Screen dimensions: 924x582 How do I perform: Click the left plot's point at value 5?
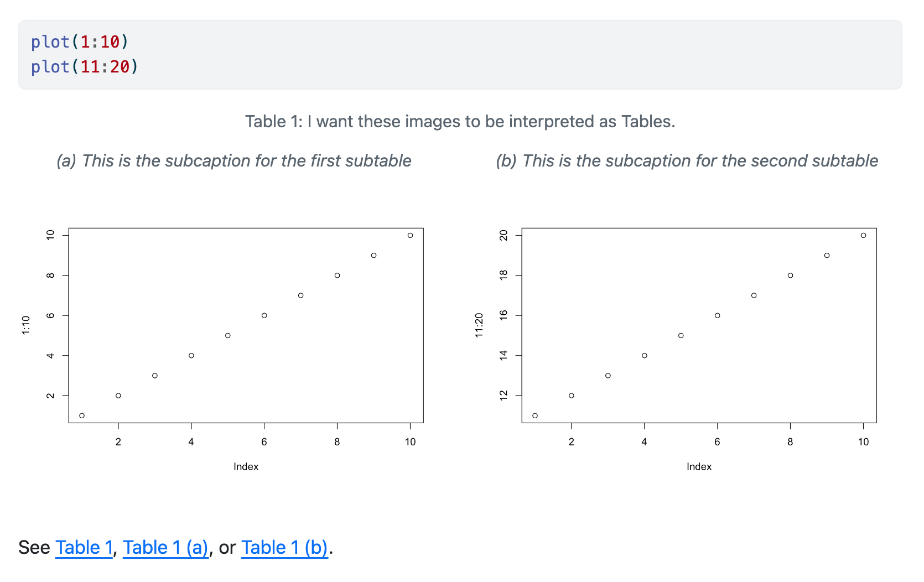228,335
